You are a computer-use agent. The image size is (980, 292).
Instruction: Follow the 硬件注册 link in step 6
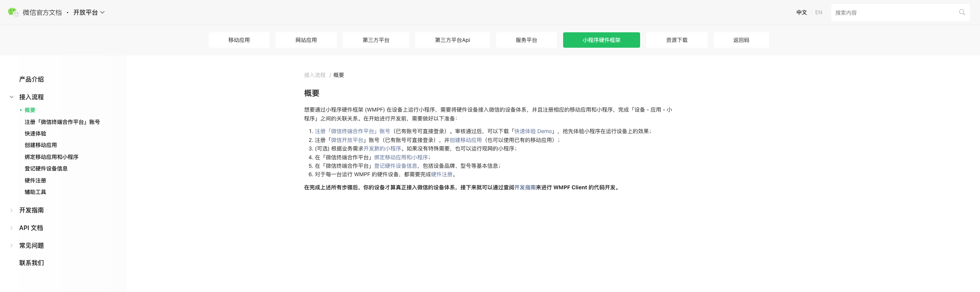[442, 174]
